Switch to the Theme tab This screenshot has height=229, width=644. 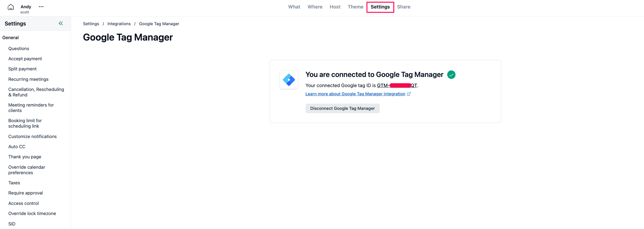pyautogui.click(x=355, y=7)
